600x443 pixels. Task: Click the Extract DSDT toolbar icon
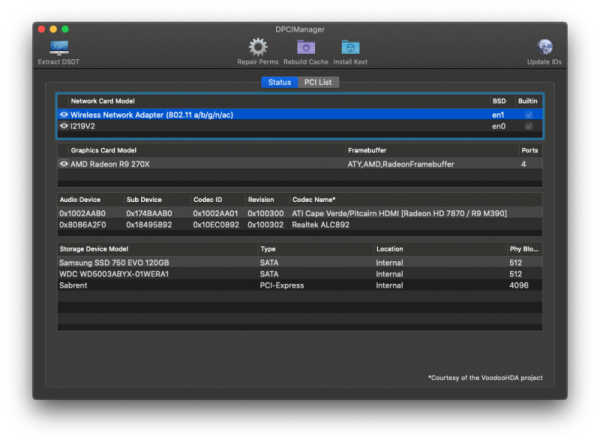click(x=60, y=47)
